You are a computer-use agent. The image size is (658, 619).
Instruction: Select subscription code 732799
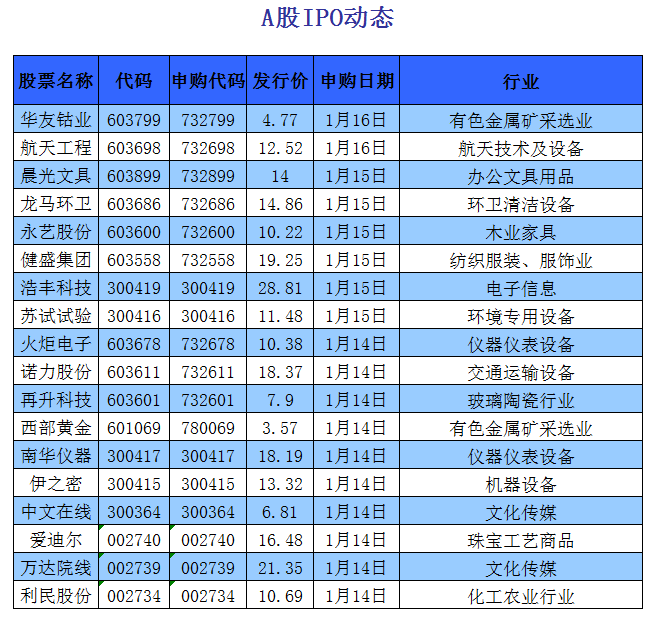[x=208, y=120]
